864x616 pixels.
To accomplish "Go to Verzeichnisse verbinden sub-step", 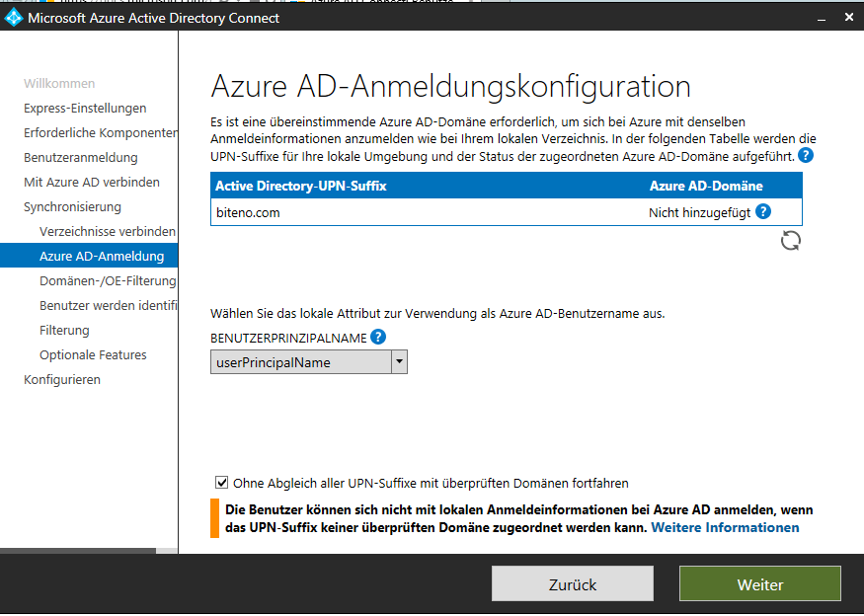I will click(108, 231).
